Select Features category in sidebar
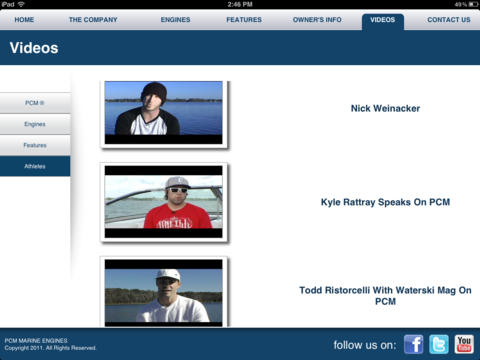 [35, 145]
